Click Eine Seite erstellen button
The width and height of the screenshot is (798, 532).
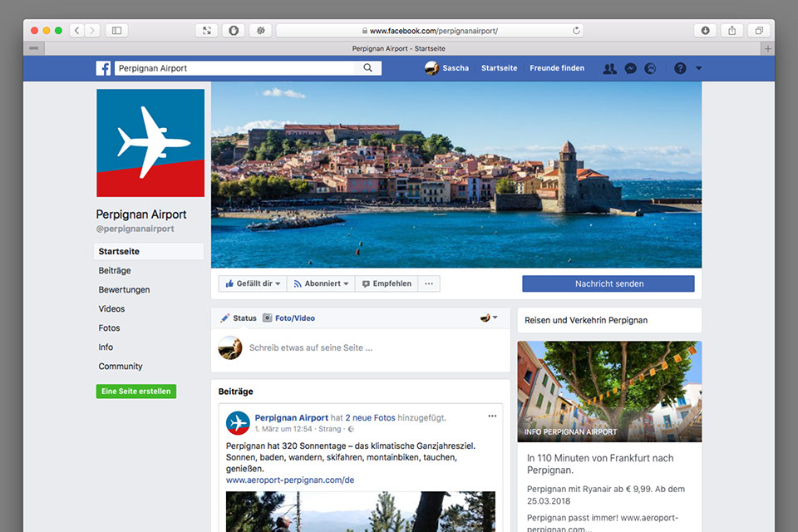(136, 392)
